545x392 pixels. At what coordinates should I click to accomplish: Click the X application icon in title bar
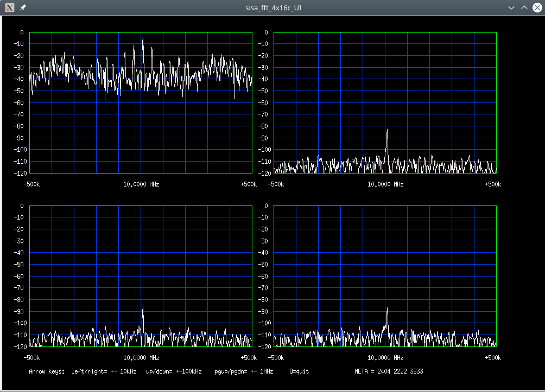tap(9, 8)
